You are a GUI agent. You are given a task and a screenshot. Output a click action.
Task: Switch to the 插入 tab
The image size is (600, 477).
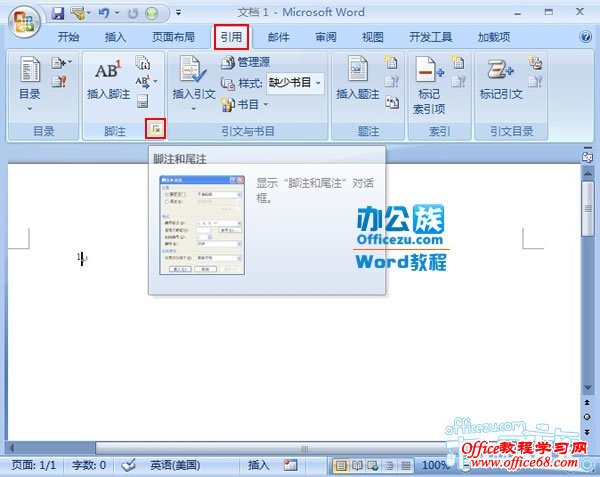coord(115,37)
